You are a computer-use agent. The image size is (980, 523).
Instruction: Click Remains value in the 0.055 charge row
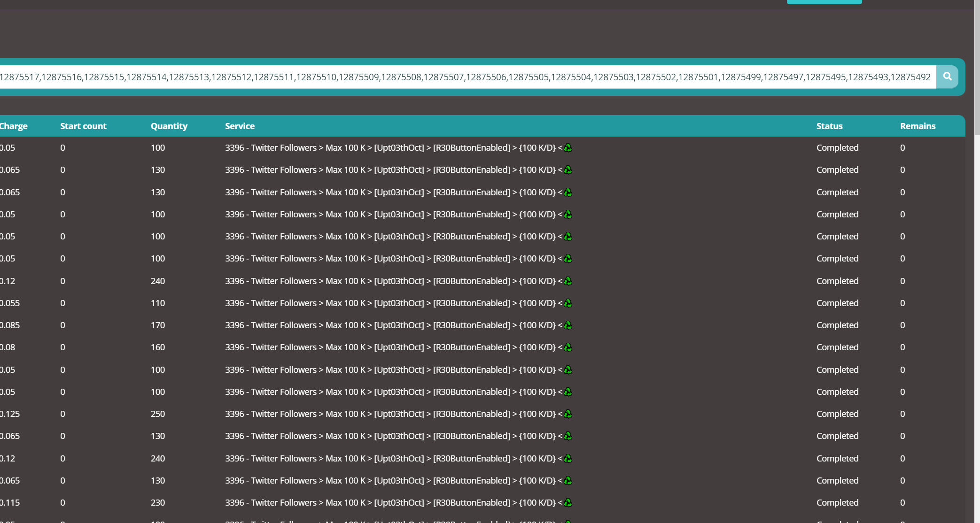902,303
